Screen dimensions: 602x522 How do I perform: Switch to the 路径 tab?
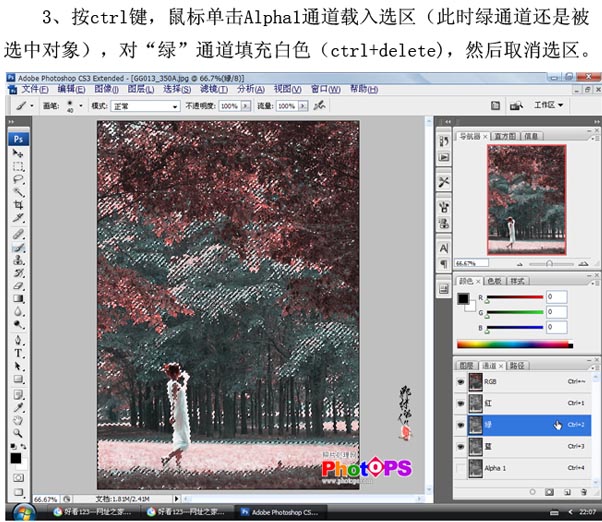(x=517, y=365)
